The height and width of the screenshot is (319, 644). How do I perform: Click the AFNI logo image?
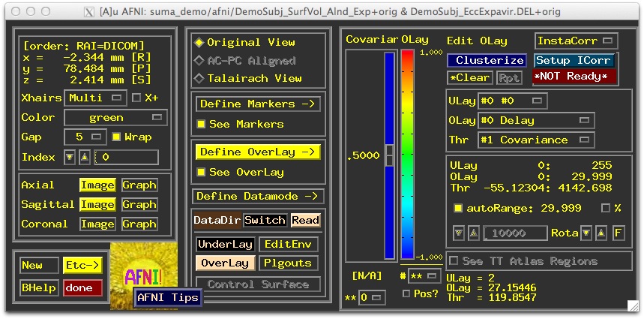coord(144,275)
